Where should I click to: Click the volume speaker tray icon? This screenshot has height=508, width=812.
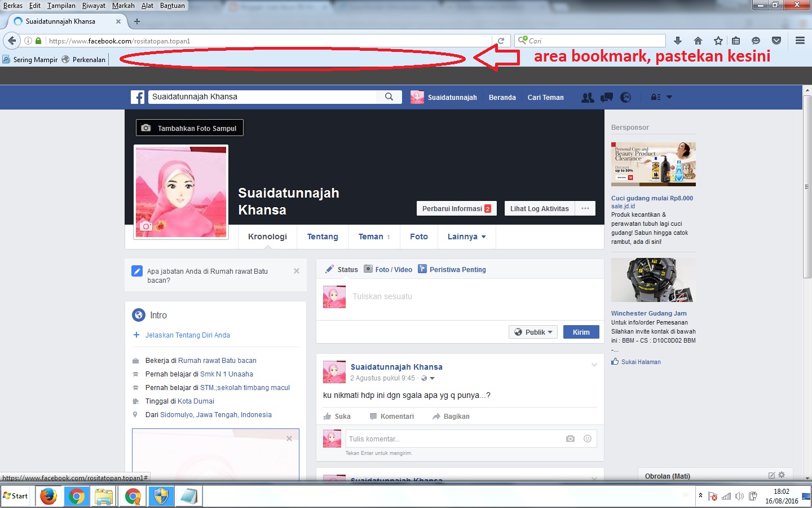[x=739, y=496]
